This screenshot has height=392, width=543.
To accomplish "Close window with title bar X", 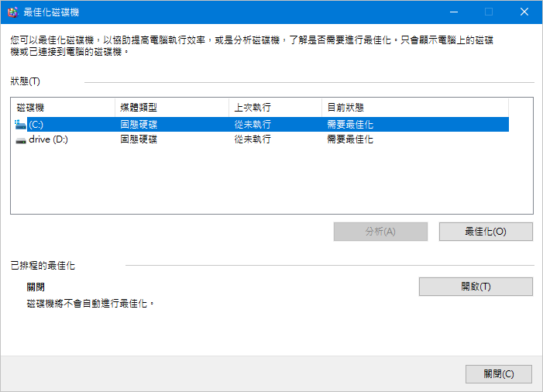I will coord(524,12).
